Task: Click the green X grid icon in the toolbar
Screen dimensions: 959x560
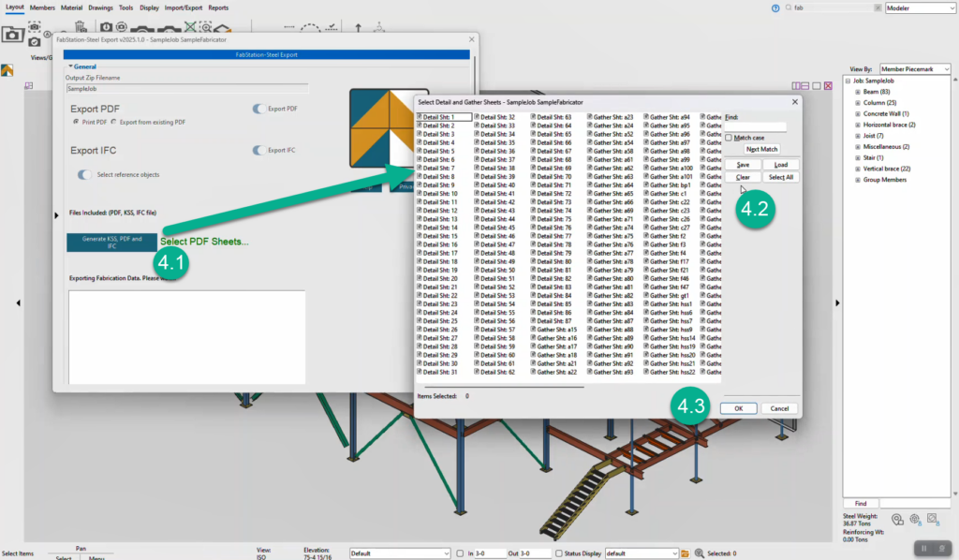Action: (x=190, y=26)
